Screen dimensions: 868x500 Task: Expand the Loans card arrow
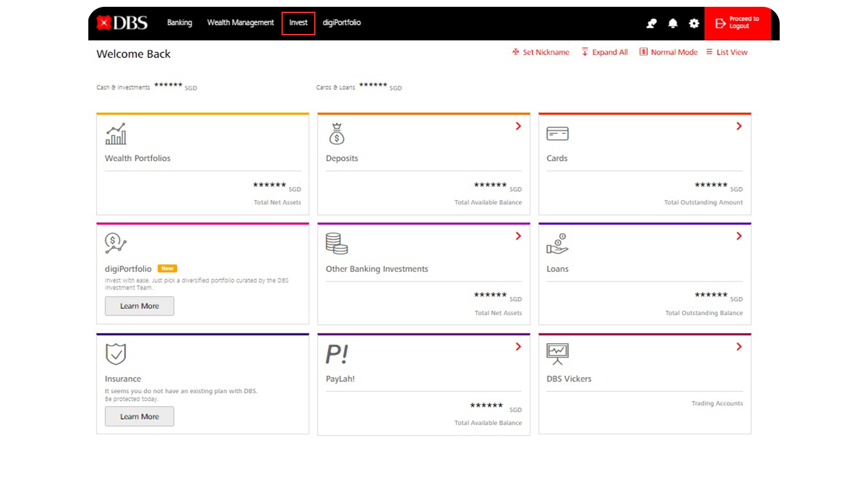[x=739, y=236]
